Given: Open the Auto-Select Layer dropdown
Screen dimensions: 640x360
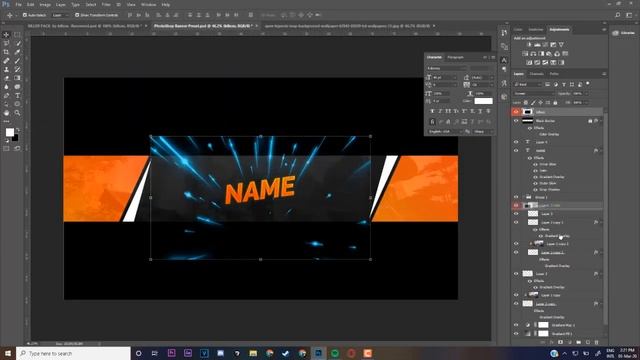Looking at the screenshot, I should coord(60,15).
